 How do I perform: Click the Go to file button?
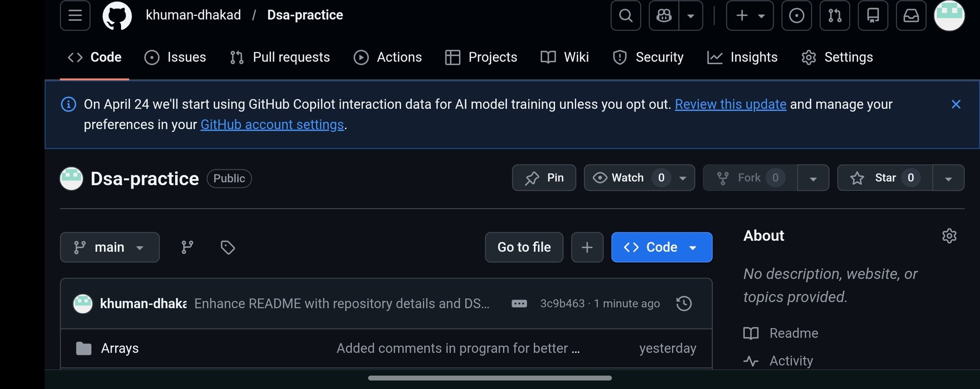point(524,247)
